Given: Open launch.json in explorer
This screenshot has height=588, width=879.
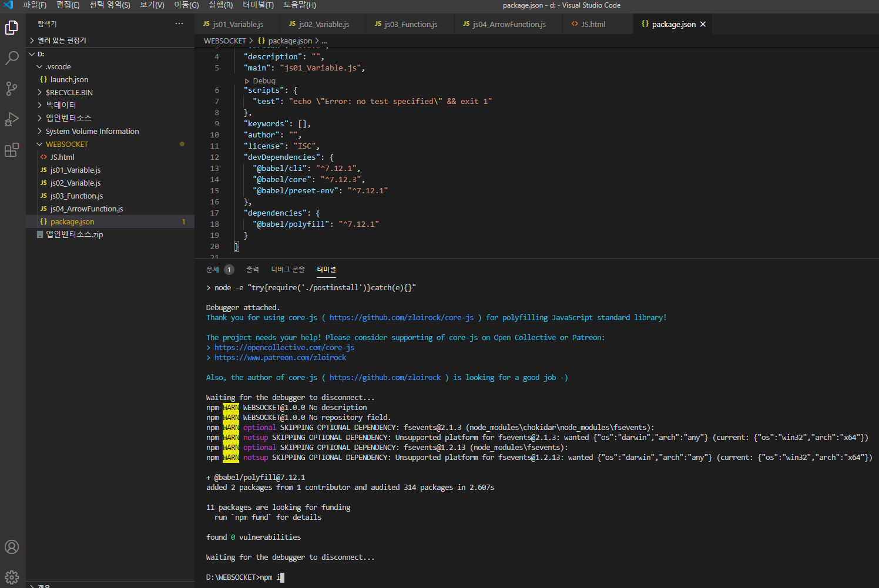Looking at the screenshot, I should 69,80.
